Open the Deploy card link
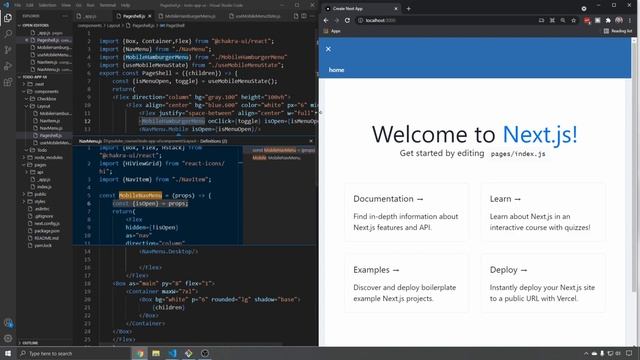Image resolution: width=640 pixels, height=360 pixels. pyautogui.click(x=543, y=284)
